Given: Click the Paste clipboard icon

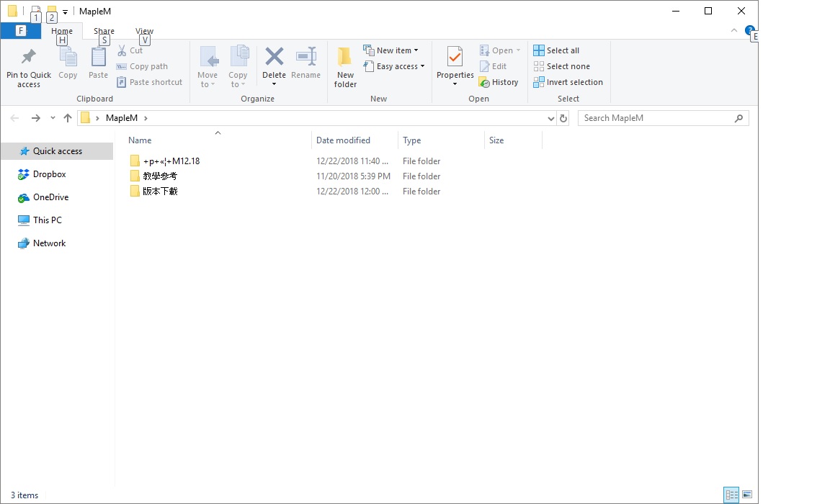Looking at the screenshot, I should click(x=99, y=57).
